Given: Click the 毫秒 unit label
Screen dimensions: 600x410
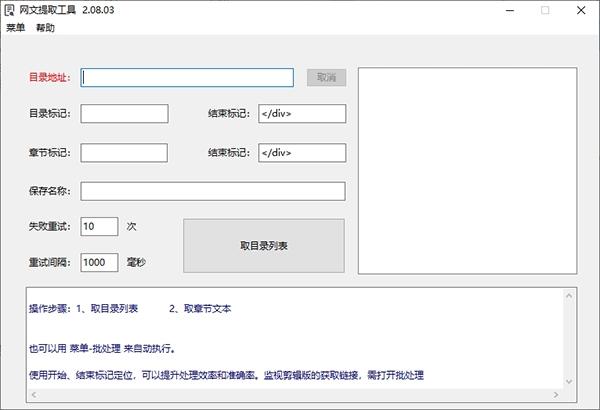Looking at the screenshot, I should (136, 262).
